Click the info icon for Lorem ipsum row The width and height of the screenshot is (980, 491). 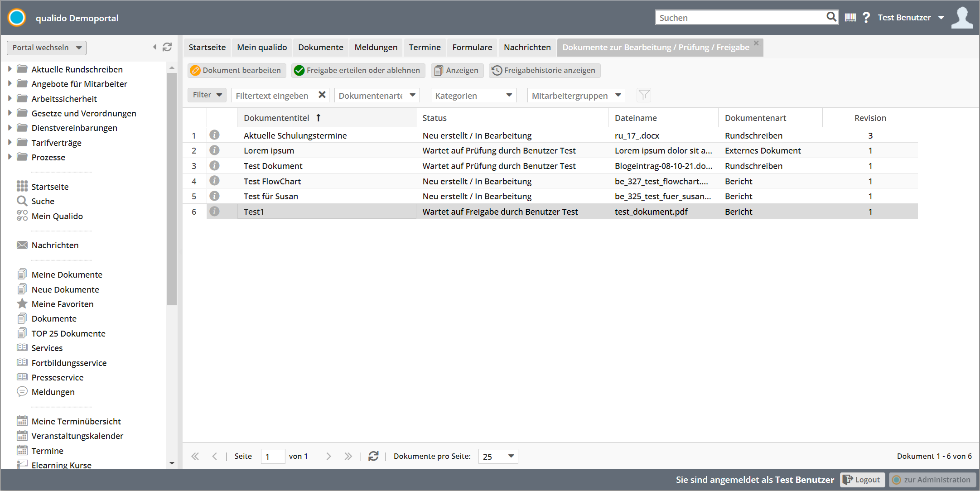[x=214, y=150]
